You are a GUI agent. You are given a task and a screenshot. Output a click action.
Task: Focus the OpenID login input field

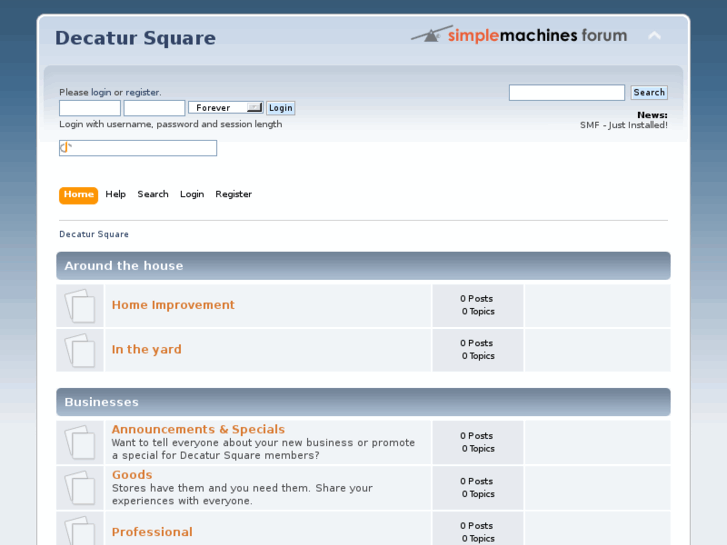[x=138, y=148]
